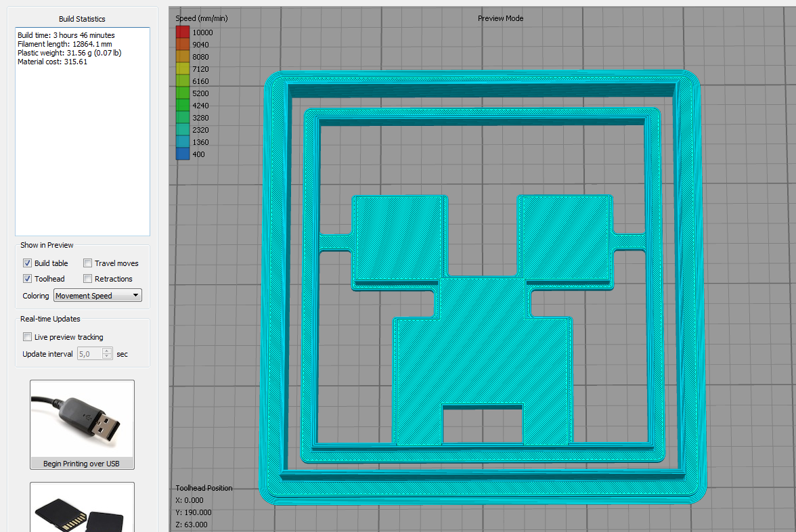Toggle the Toolhead checkbox
This screenshot has width=796, height=532.
click(x=27, y=279)
